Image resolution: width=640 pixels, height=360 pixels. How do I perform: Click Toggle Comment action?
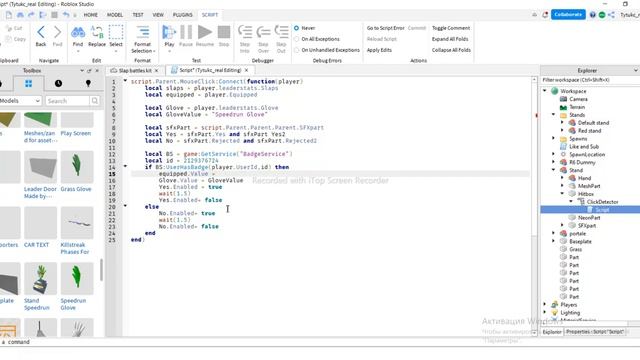click(x=451, y=28)
